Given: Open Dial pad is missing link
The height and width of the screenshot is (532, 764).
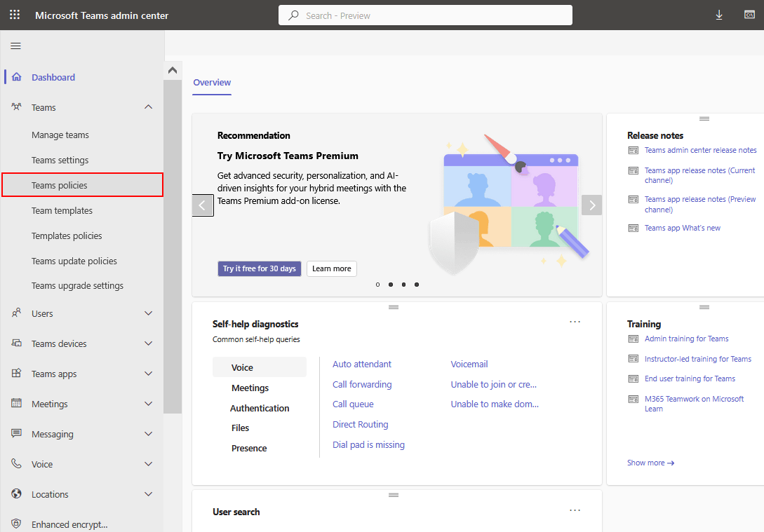Looking at the screenshot, I should [369, 445].
